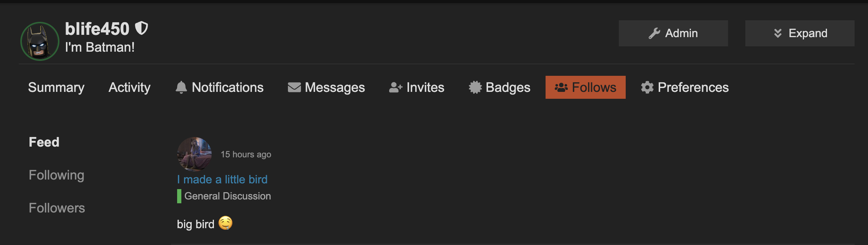Click the post author's avatar thumbnail
Viewport: 868px width, 245px height.
click(194, 154)
